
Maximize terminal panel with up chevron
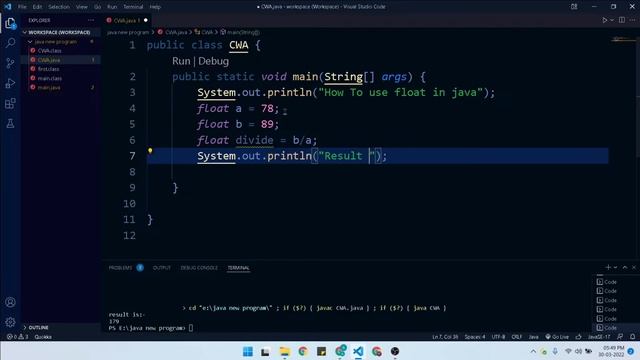click(x=625, y=267)
